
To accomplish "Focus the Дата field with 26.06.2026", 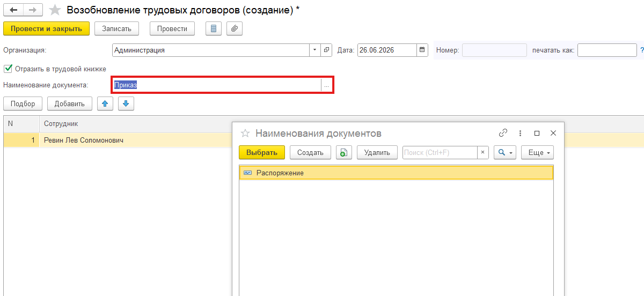I will coord(387,50).
